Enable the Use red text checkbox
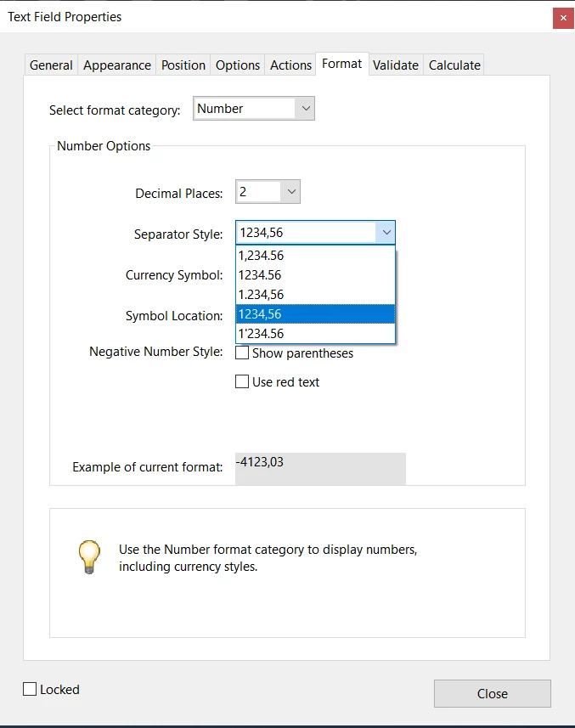The width and height of the screenshot is (575, 728). tap(242, 381)
